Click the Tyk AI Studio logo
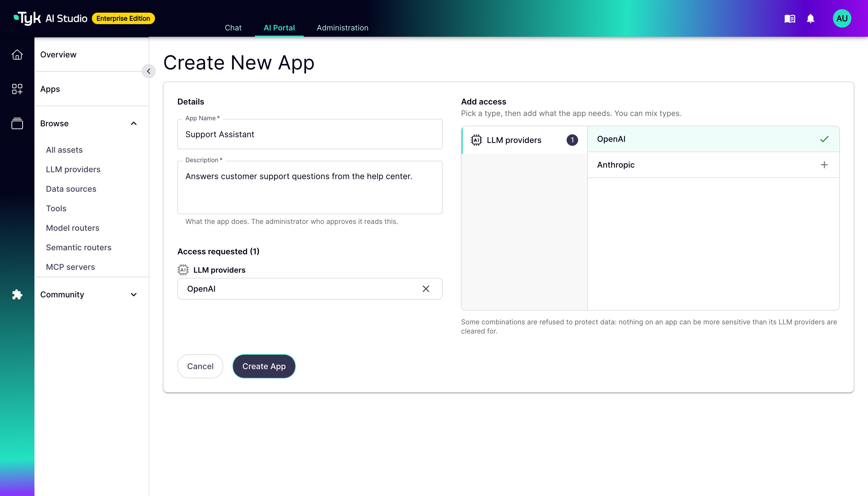This screenshot has height=496, width=868. tap(51, 18)
